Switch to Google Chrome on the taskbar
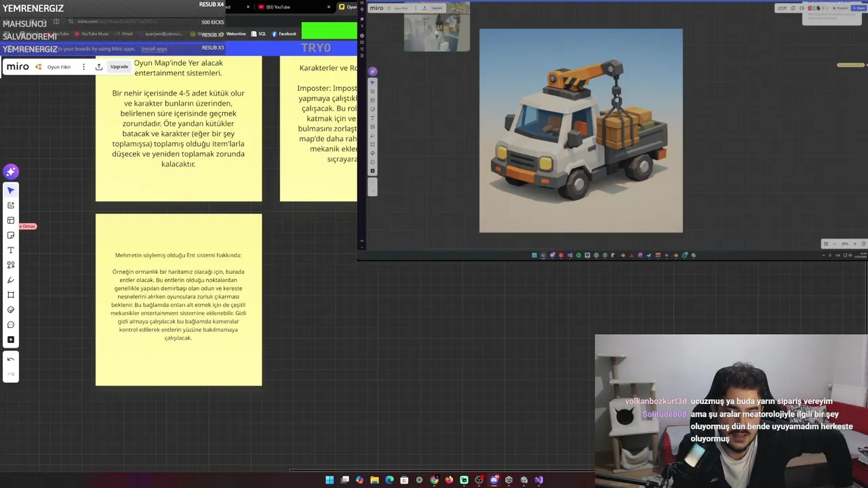 coord(434,480)
